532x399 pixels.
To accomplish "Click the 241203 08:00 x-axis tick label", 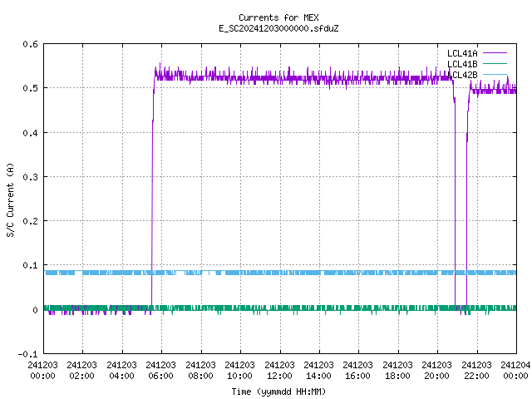I will pyautogui.click(x=200, y=371).
